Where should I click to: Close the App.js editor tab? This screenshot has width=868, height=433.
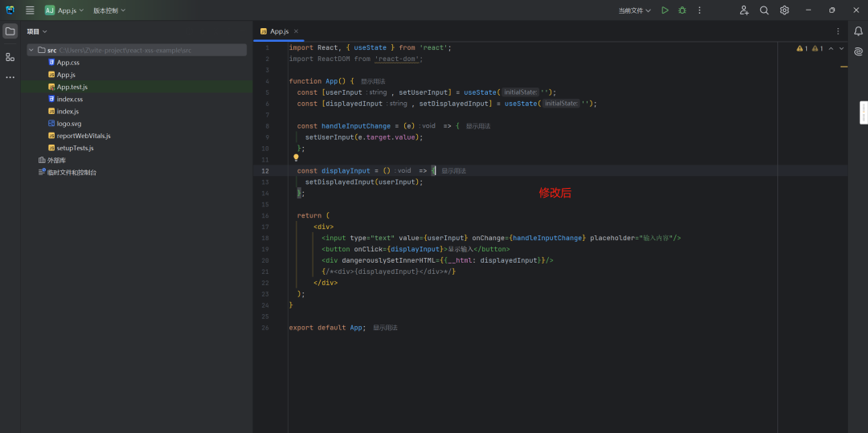[x=296, y=31]
